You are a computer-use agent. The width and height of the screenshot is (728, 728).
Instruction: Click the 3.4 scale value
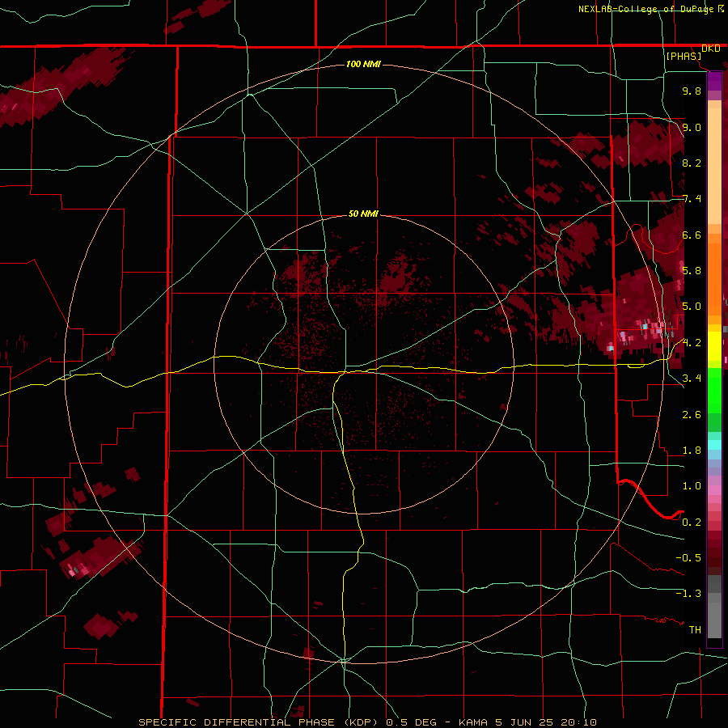692,379
